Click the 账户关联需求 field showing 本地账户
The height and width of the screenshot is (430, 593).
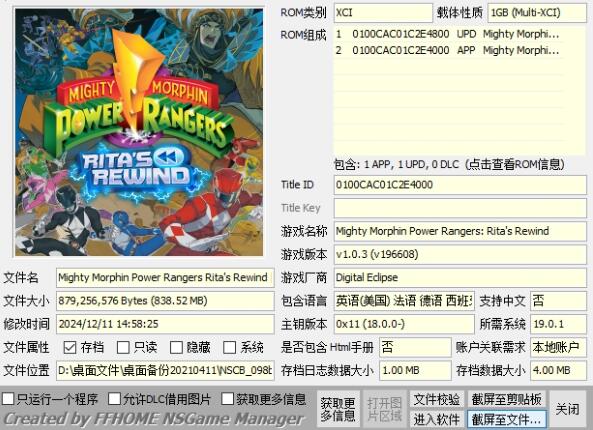(x=559, y=347)
